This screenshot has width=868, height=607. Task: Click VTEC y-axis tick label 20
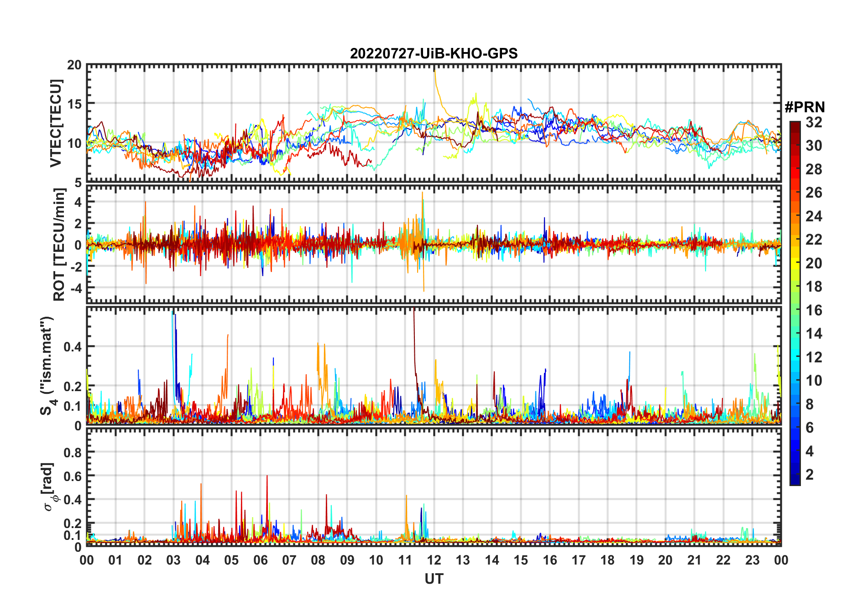pos(74,65)
